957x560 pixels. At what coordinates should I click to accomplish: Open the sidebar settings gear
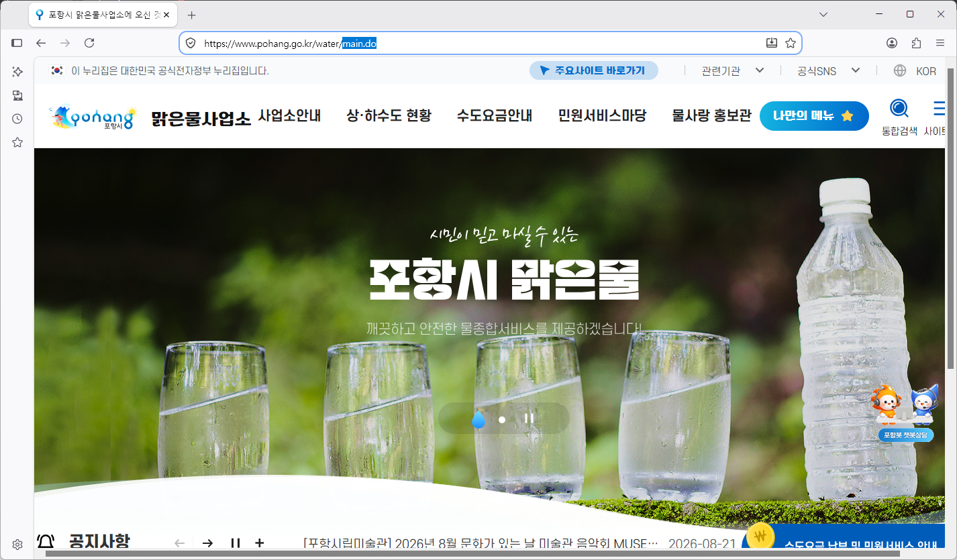coord(17,544)
